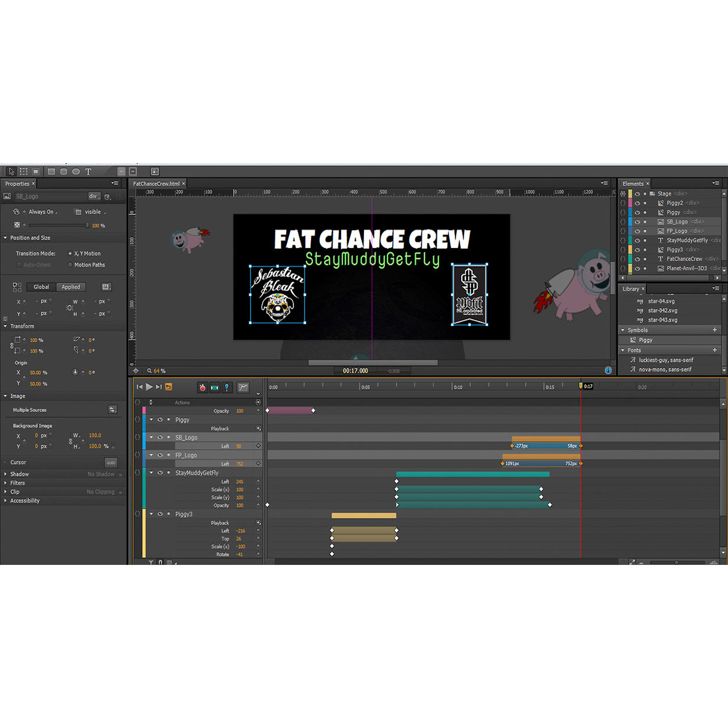The image size is (728, 728).
Task: Toggle timeline snapping magnet
Action: point(160,562)
